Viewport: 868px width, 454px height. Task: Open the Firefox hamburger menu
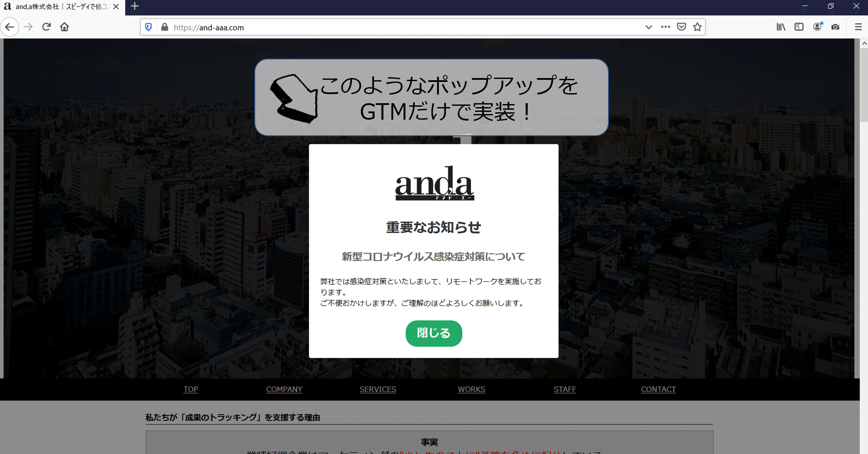click(x=858, y=27)
